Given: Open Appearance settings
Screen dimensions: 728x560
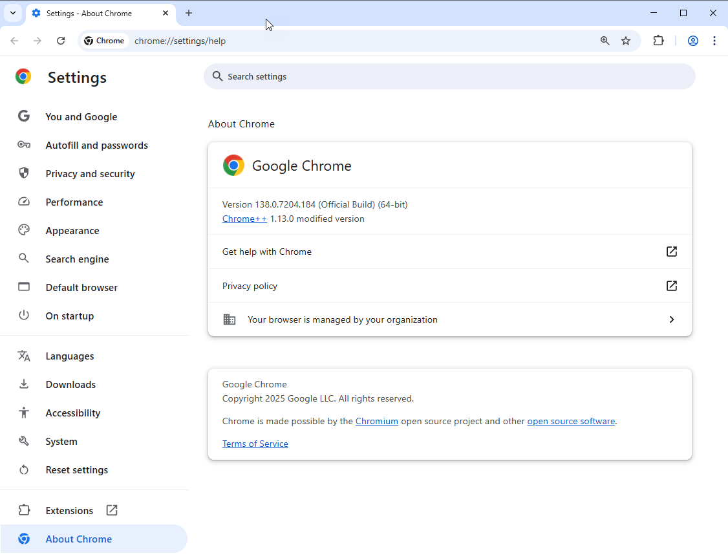Looking at the screenshot, I should pyautogui.click(x=72, y=231).
